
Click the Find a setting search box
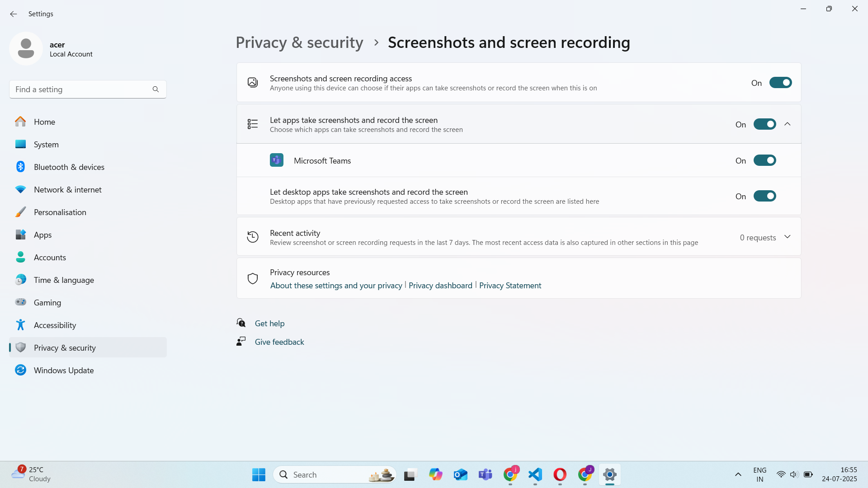81,89
